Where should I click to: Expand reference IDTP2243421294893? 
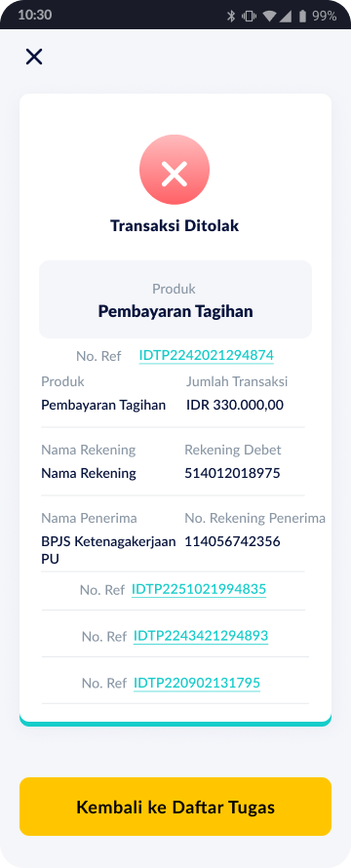[x=201, y=636]
